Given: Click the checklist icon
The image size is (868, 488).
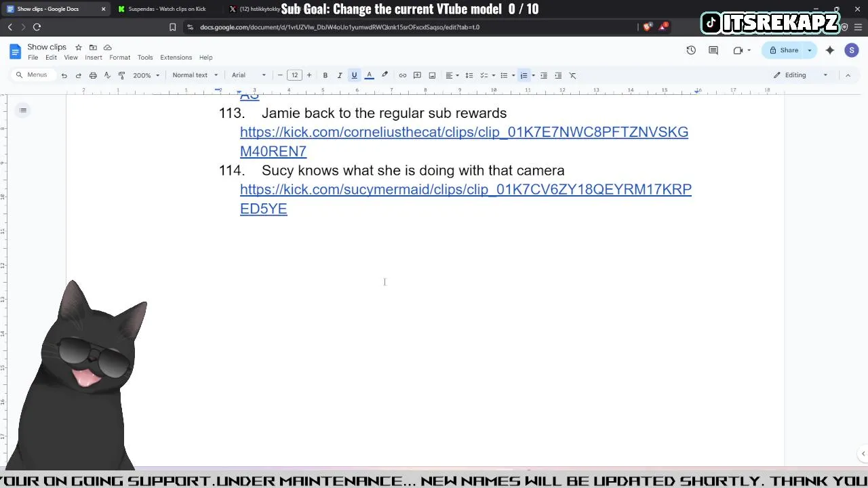Looking at the screenshot, I should pos(484,75).
